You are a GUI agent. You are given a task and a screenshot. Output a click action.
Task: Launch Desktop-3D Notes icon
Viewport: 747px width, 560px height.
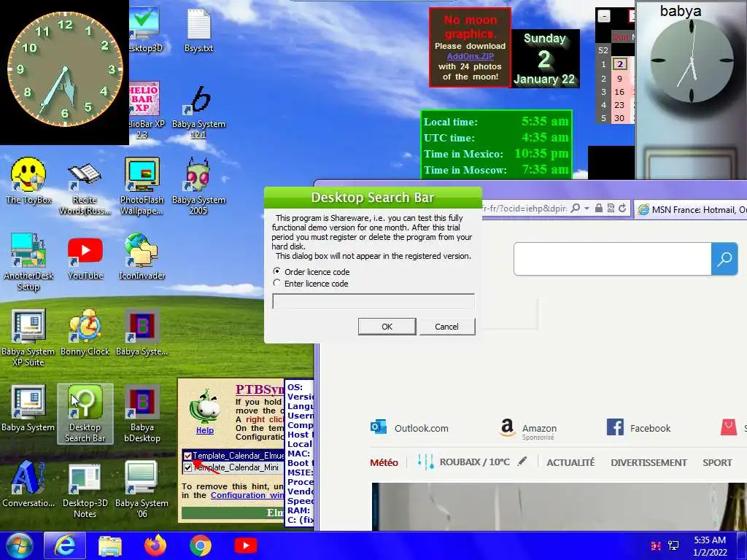[x=85, y=489]
